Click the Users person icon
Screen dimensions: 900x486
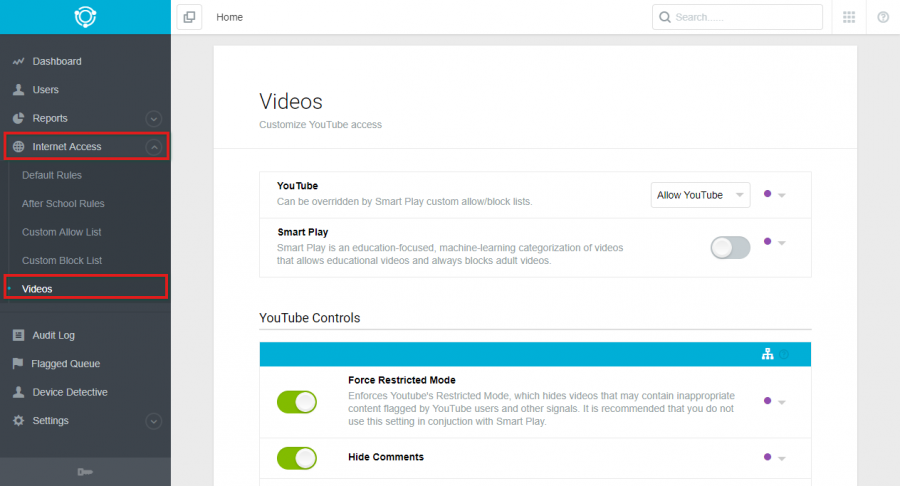tap(18, 90)
